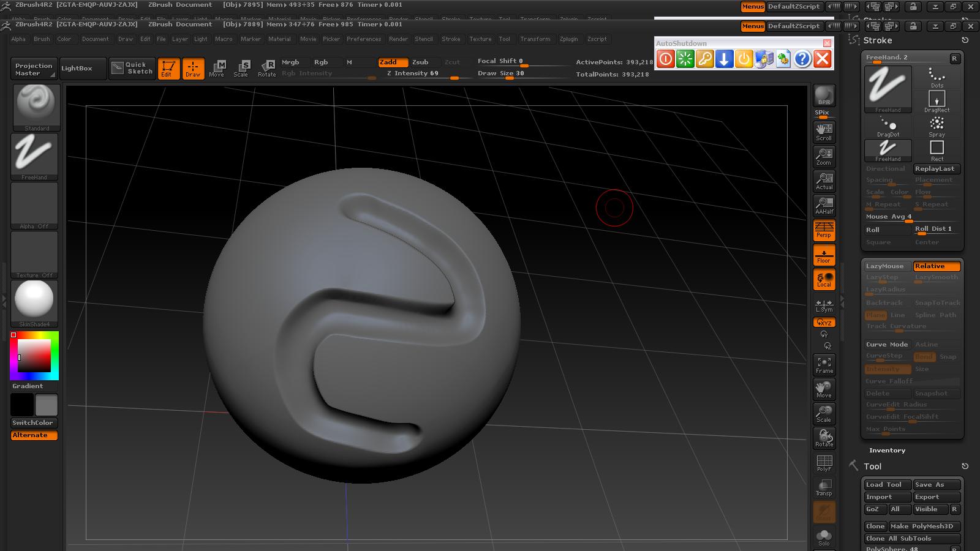Expand the Inventory section
Viewport: 980px width, 551px height.
tap(887, 451)
